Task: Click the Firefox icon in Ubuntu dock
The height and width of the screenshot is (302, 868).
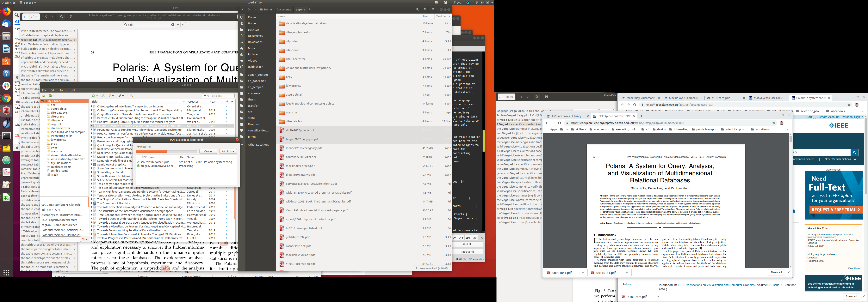Action: point(6,12)
